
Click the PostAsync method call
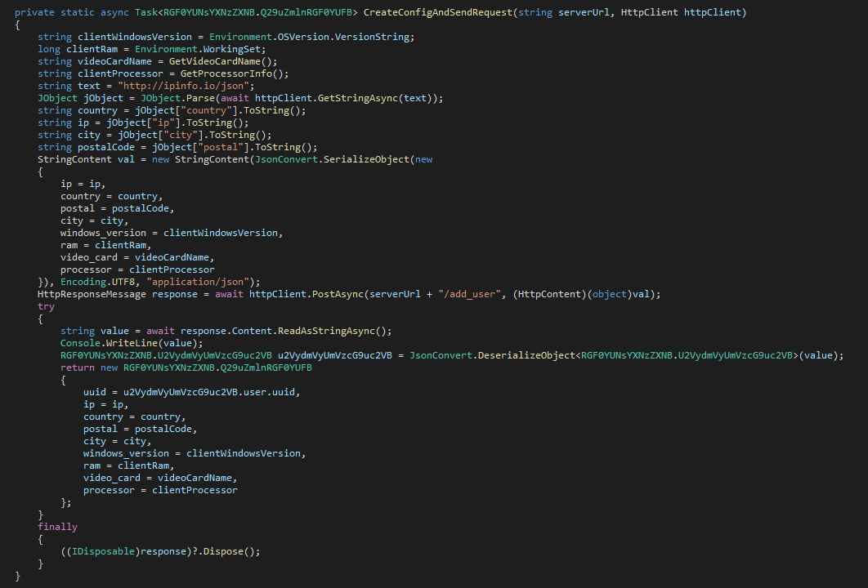[336, 294]
